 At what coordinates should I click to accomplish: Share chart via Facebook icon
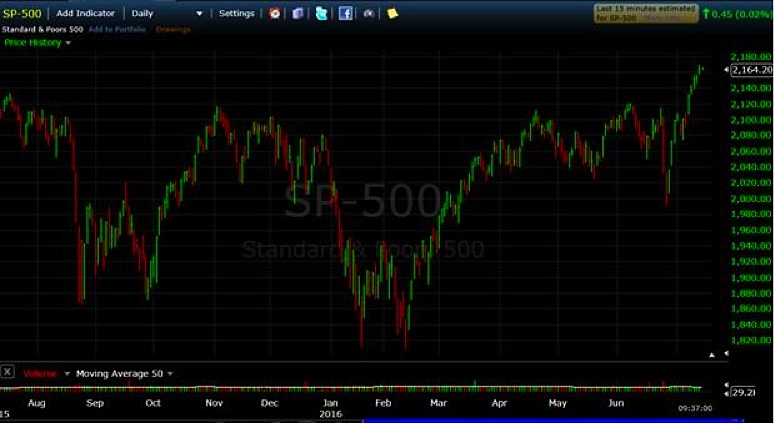[346, 13]
